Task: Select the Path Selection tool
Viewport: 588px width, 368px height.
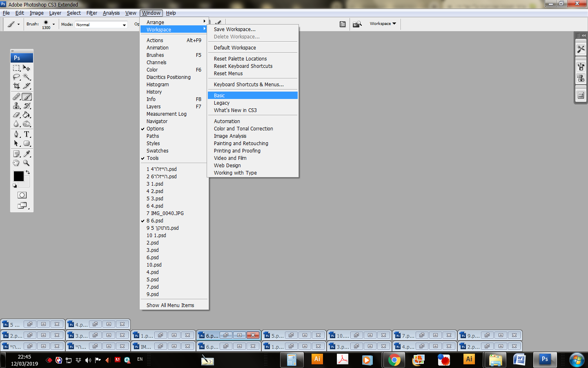Action: [x=16, y=144]
